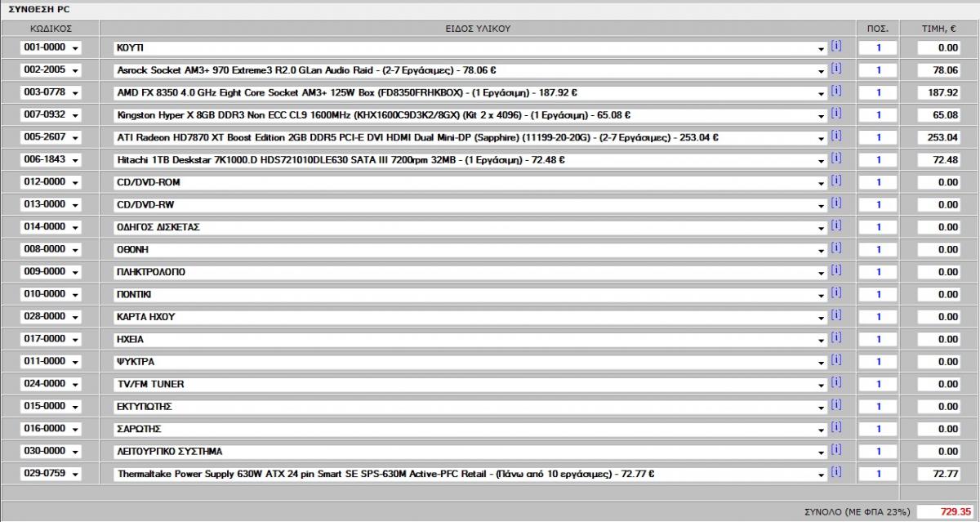Click the ΣΥΝΘΕΣΗ PC title text
Screen dimensions: 980x522
(x=38, y=9)
